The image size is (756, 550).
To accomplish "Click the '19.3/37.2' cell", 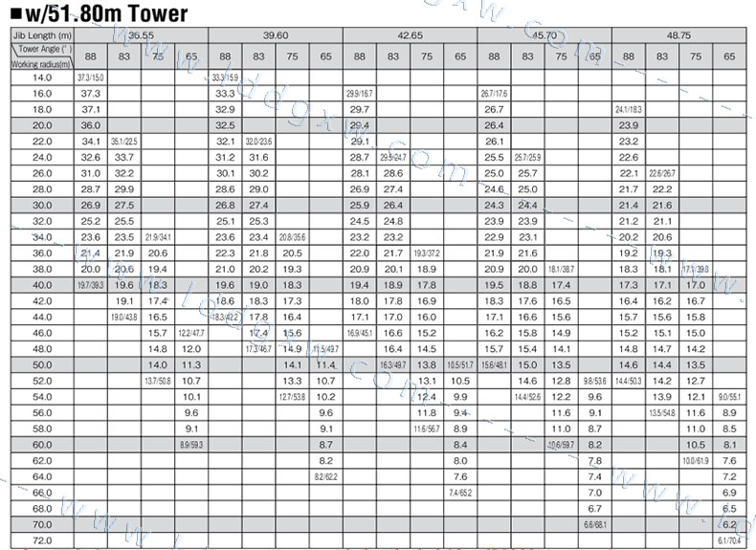I will [427, 253].
